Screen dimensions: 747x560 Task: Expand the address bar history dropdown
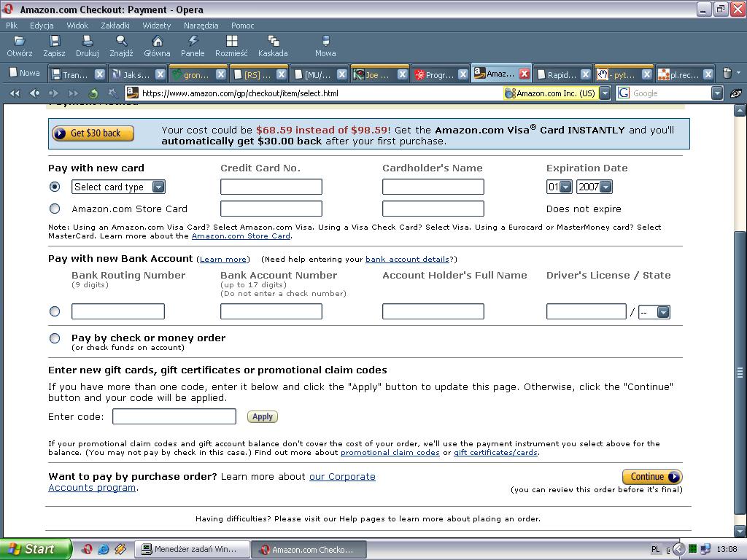(605, 93)
